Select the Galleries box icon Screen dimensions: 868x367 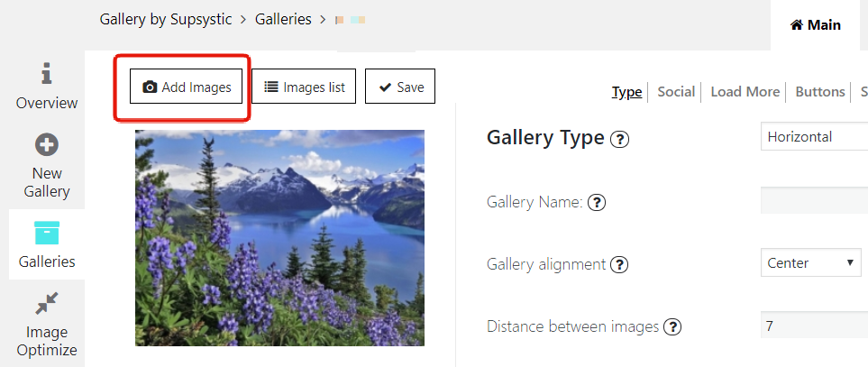[47, 233]
